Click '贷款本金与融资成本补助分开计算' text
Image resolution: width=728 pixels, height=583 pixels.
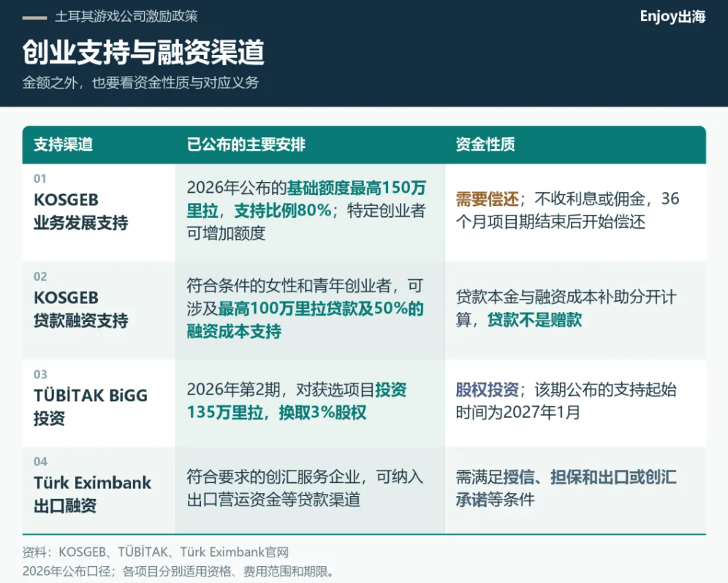click(566, 308)
